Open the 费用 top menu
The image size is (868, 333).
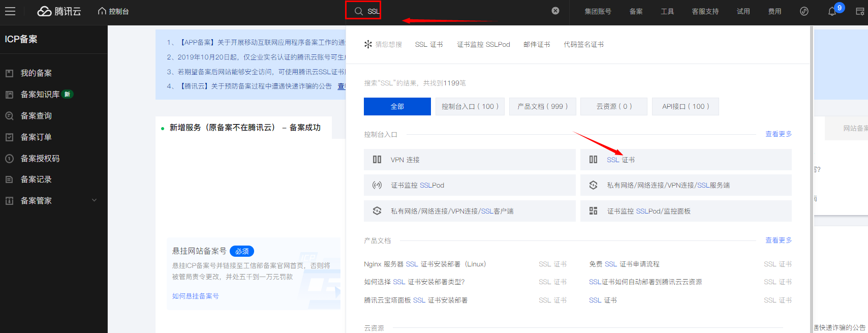point(774,11)
